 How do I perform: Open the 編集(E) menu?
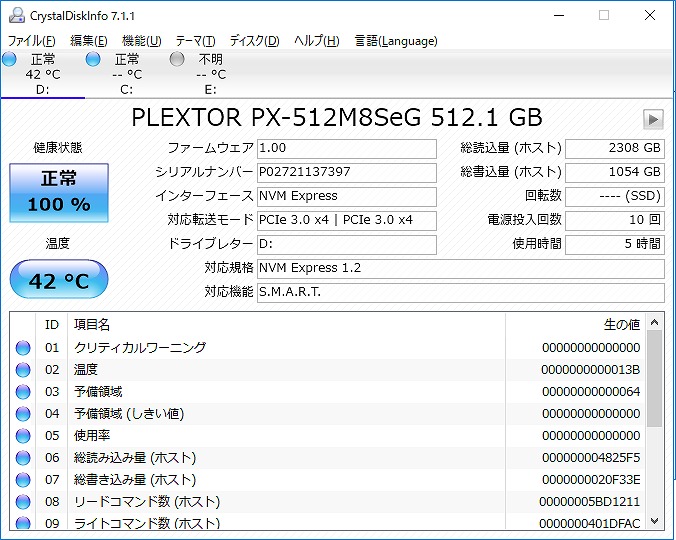[x=88, y=41]
